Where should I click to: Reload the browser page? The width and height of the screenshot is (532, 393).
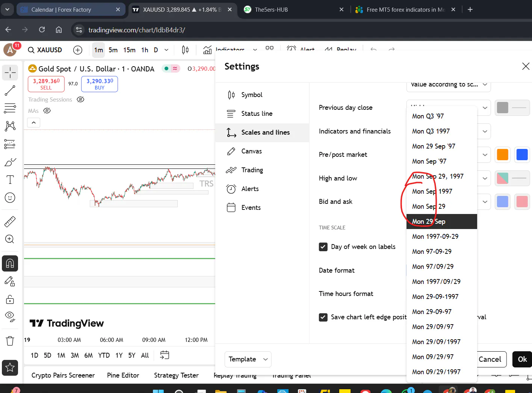point(42,30)
